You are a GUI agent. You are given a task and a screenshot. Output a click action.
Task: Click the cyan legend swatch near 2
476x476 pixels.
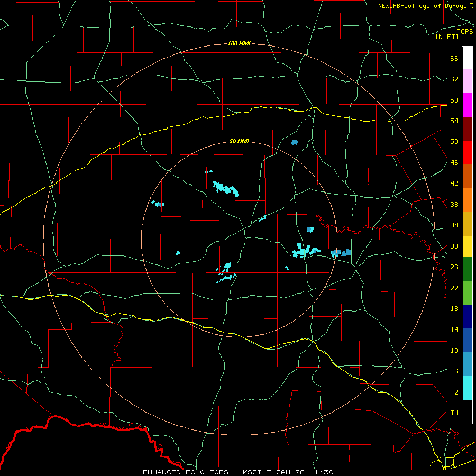[x=467, y=388]
